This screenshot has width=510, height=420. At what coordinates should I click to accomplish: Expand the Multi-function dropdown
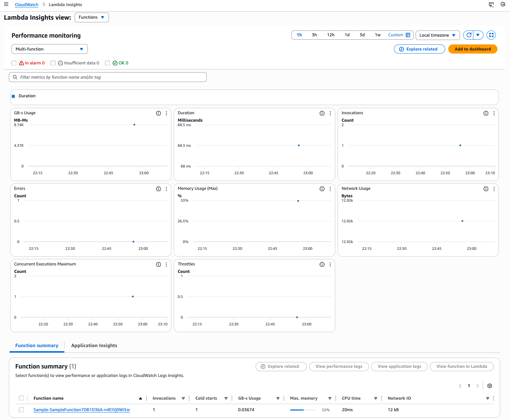(x=50, y=49)
